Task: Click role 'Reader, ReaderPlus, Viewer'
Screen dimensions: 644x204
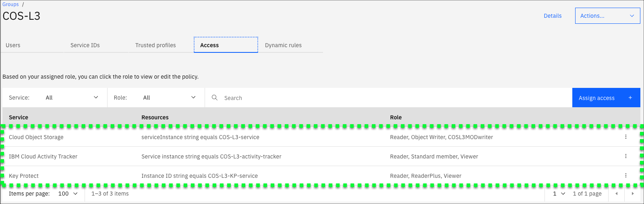Action: 426,176
